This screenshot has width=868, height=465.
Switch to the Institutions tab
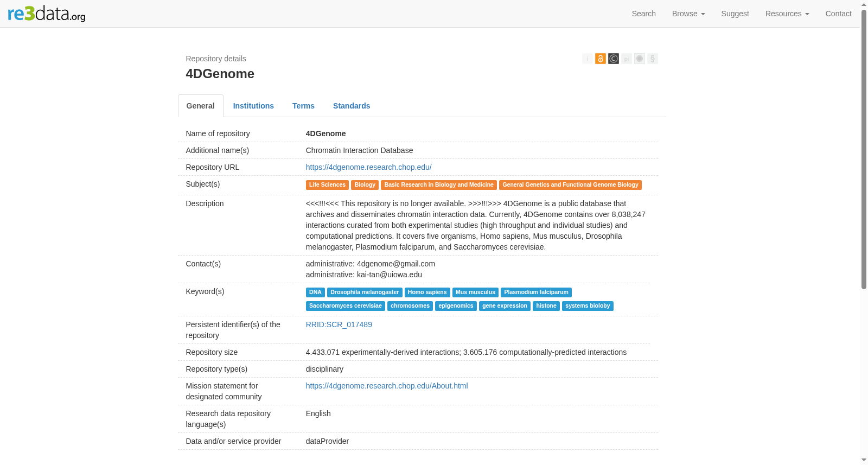(253, 106)
